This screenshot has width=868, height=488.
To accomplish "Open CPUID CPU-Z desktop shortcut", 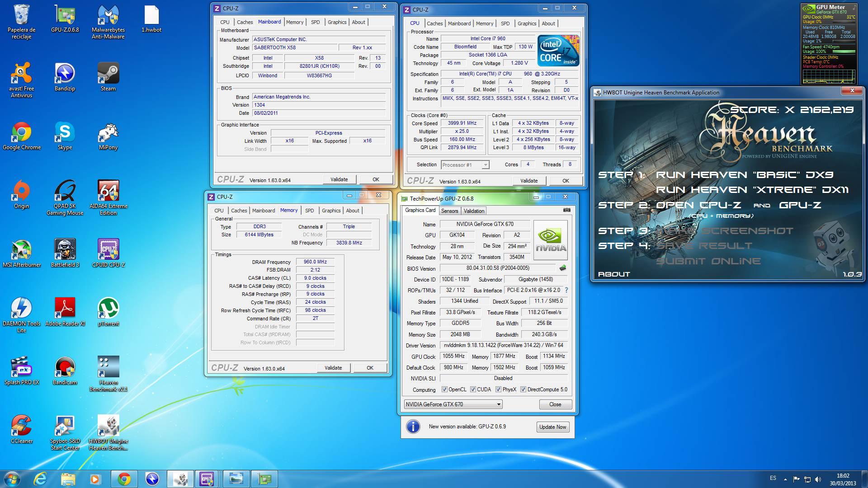I will coord(108,253).
